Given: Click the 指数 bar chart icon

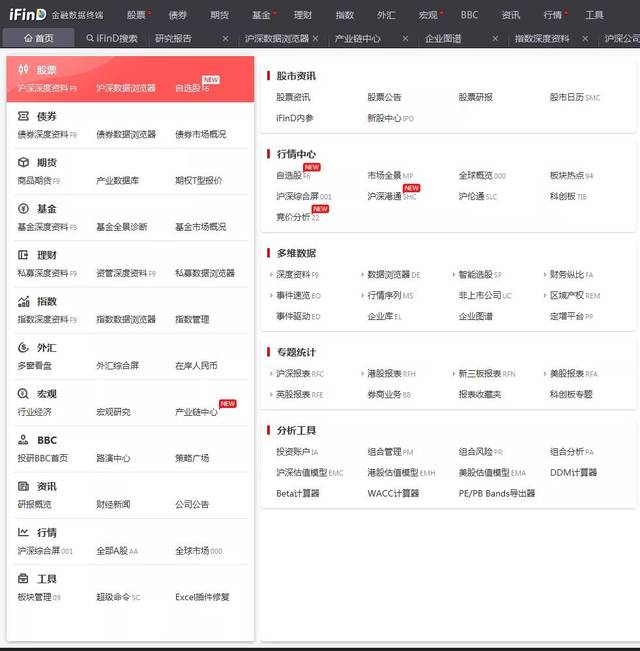Looking at the screenshot, I should 23,301.
